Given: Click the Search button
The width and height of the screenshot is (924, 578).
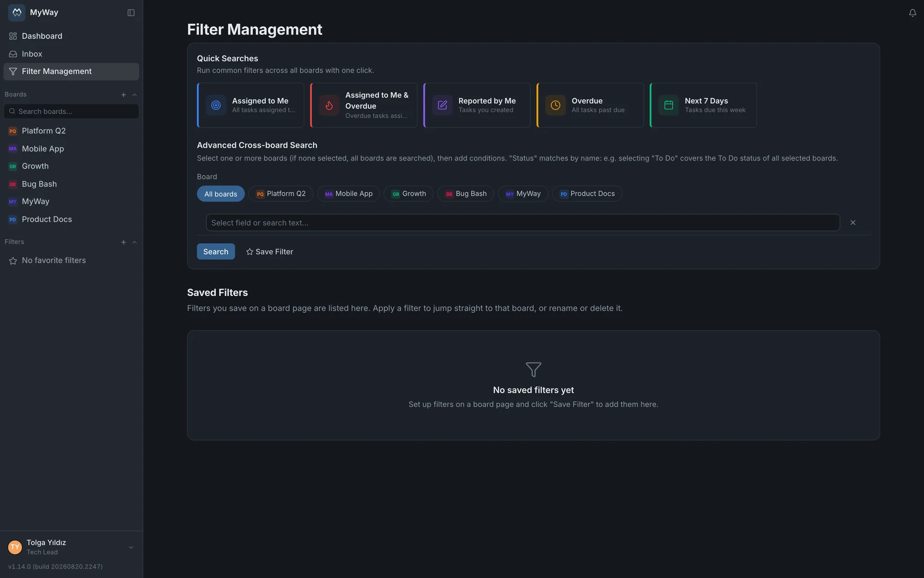Looking at the screenshot, I should click(216, 252).
